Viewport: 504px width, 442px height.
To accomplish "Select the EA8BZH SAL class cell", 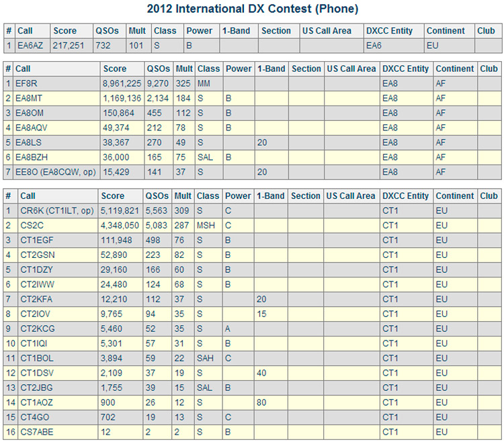I will click(209, 157).
